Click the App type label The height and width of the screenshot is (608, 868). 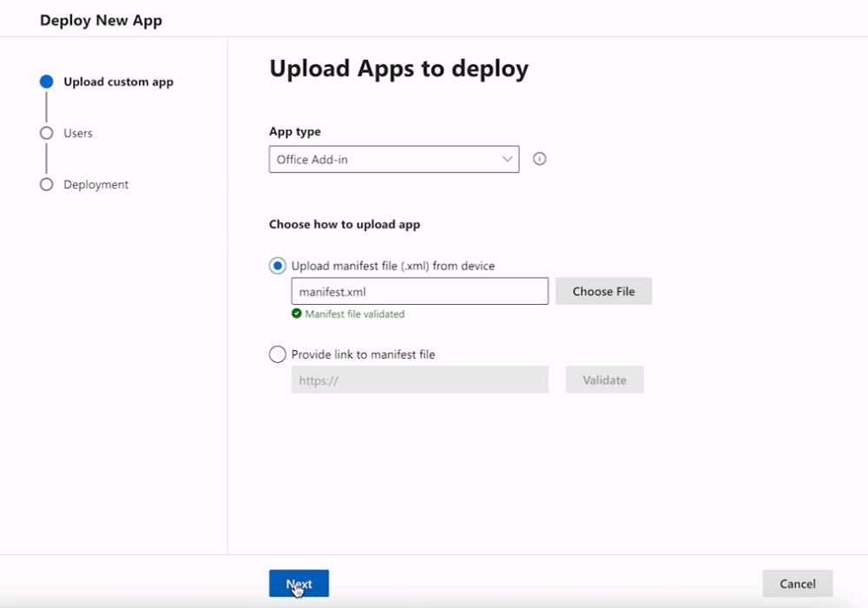pyautogui.click(x=295, y=132)
